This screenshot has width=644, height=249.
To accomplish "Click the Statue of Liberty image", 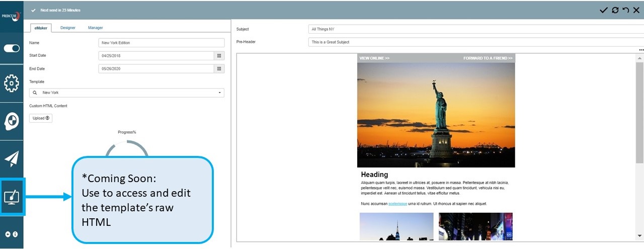I will pyautogui.click(x=436, y=115).
